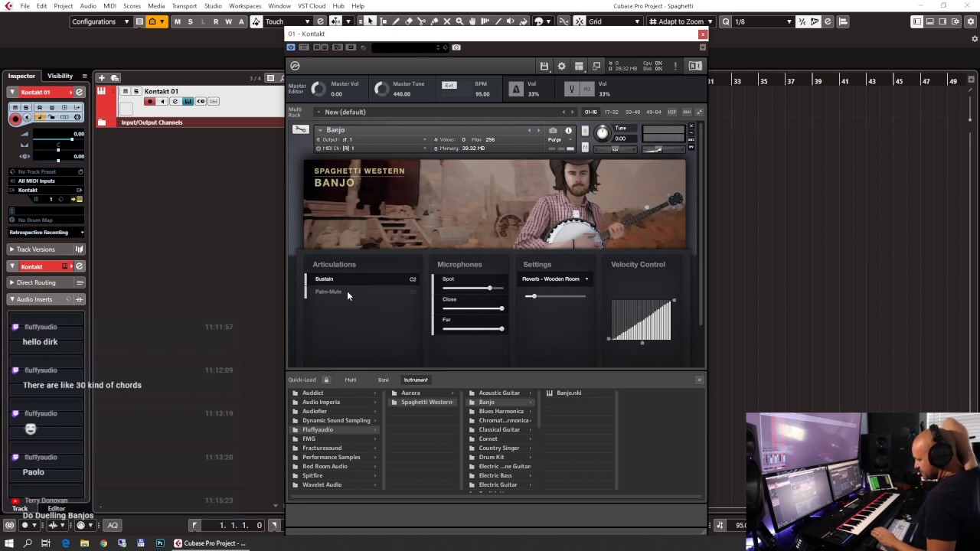Toggle record enable on Kontakt 01 track

coord(150,102)
